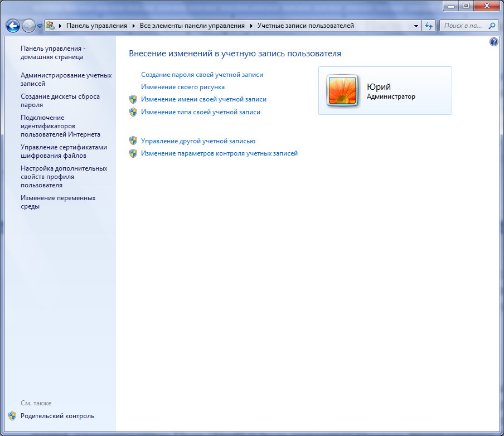
Task: Click the refresh button in address bar
Action: coord(429,26)
